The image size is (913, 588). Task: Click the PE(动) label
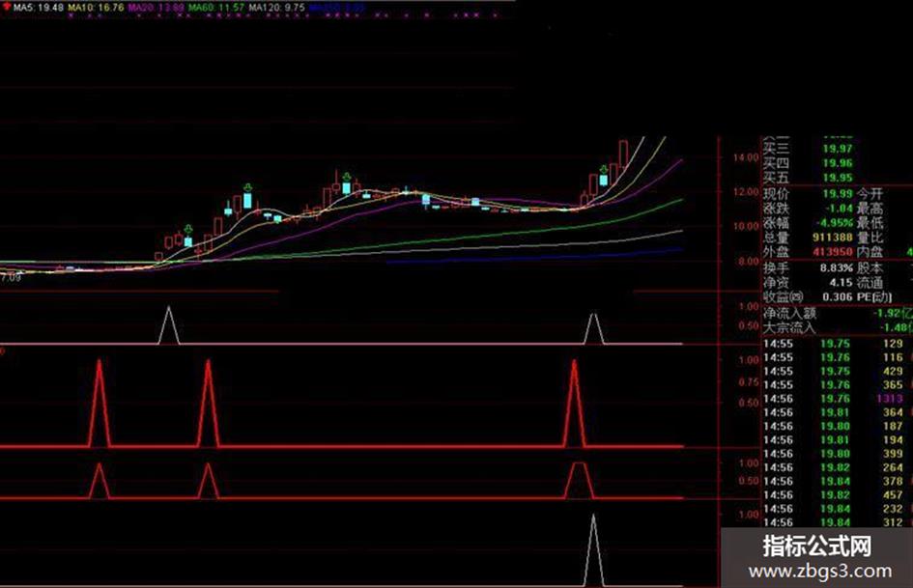click(874, 297)
